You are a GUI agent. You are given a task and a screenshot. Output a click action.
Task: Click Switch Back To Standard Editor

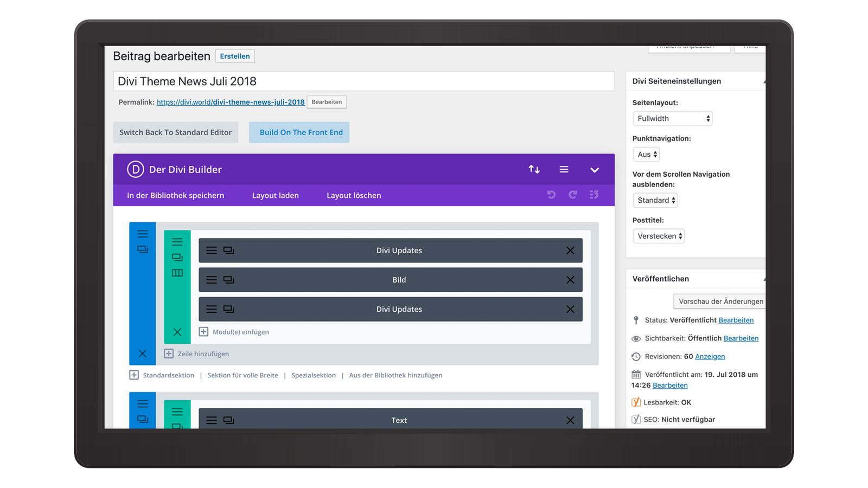pyautogui.click(x=175, y=132)
